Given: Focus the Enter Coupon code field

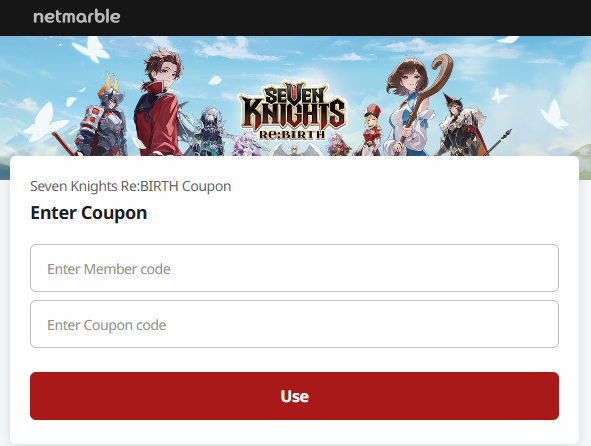Looking at the screenshot, I should coord(294,324).
